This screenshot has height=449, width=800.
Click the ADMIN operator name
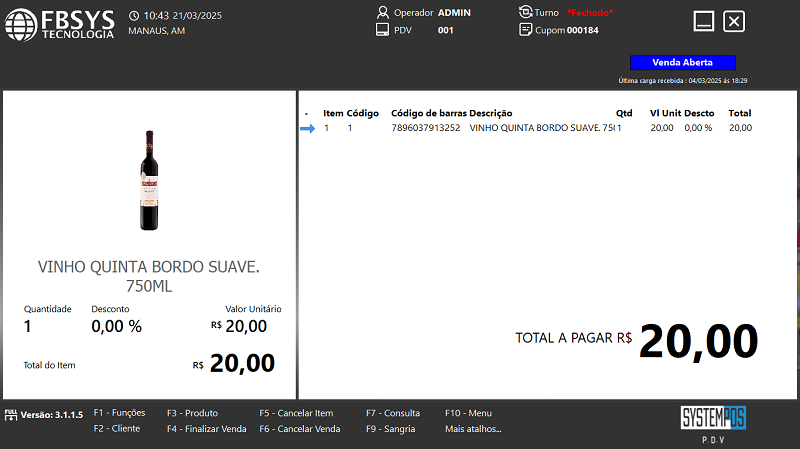pos(455,13)
